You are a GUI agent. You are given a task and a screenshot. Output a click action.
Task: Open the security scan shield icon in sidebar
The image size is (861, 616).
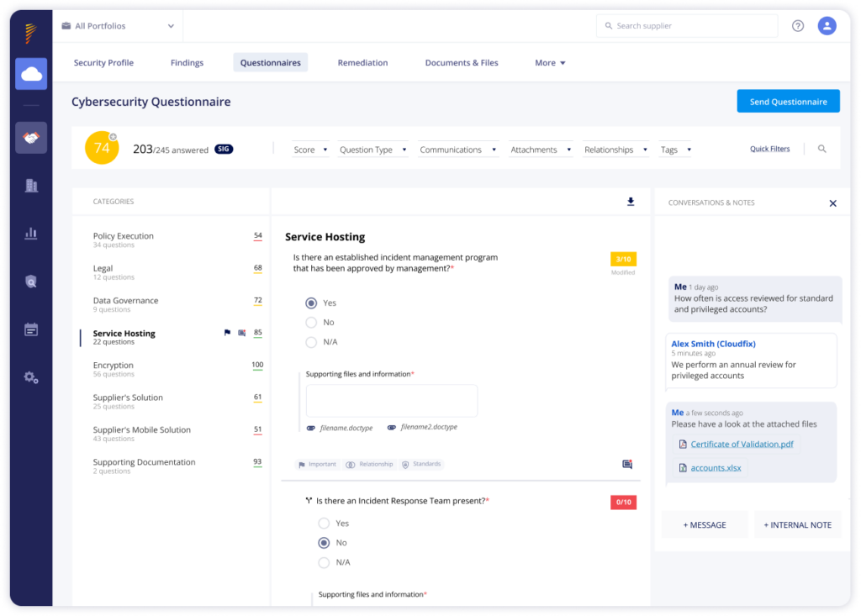coord(31,282)
